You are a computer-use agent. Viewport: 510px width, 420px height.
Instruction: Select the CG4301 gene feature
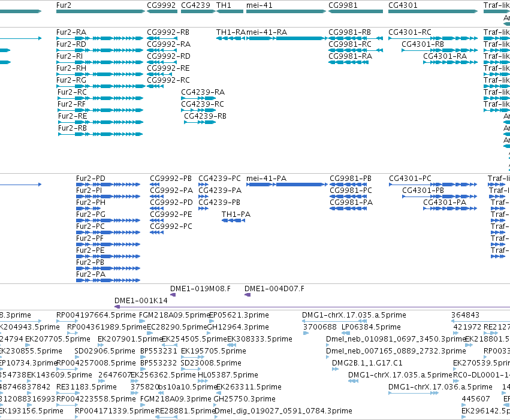tap(433, 11)
